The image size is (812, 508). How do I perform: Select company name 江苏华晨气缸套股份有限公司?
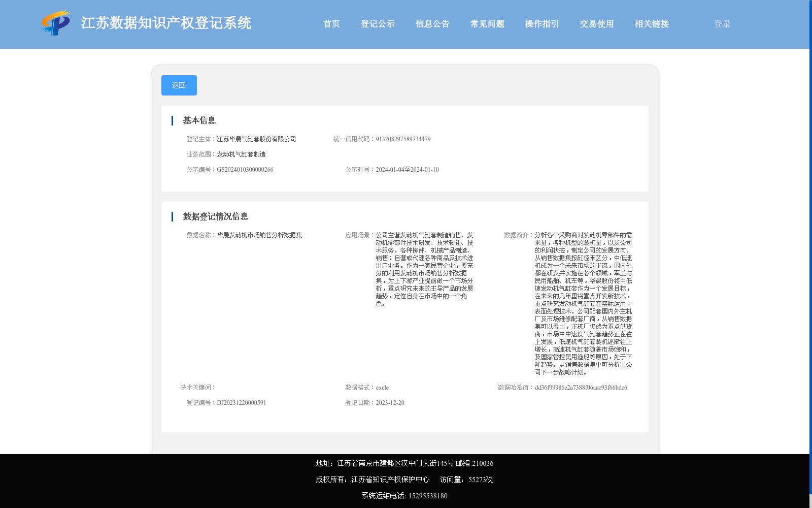256,139
